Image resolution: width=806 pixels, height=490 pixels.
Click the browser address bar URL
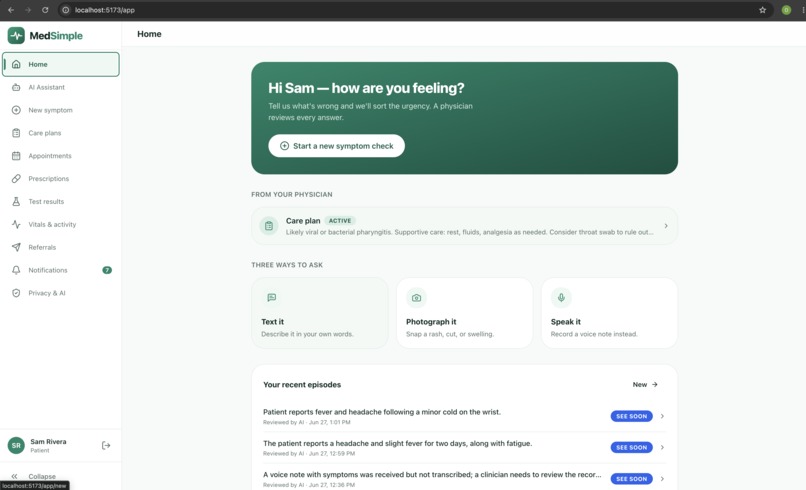[x=105, y=10]
